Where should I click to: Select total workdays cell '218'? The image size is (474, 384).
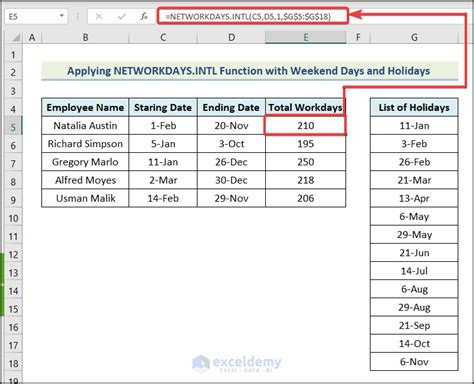click(306, 180)
